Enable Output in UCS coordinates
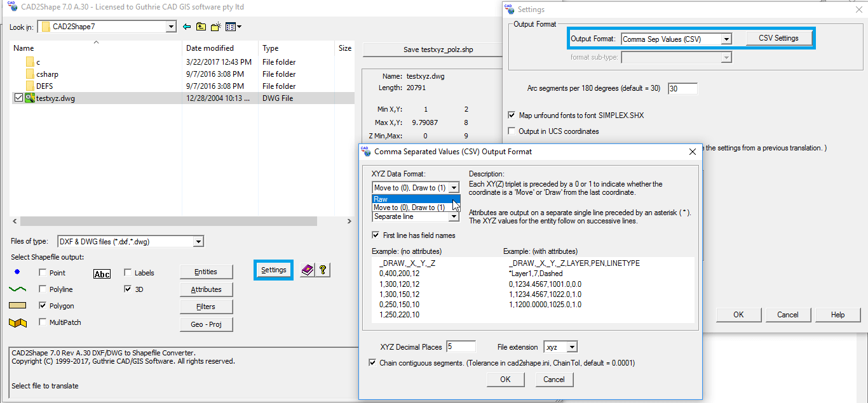 tap(512, 131)
